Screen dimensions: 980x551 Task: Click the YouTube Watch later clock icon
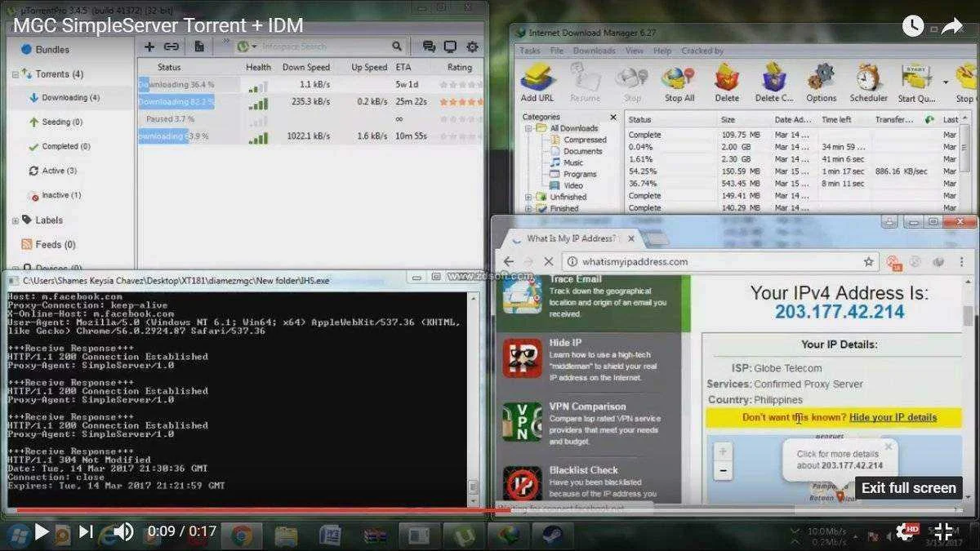(x=913, y=26)
